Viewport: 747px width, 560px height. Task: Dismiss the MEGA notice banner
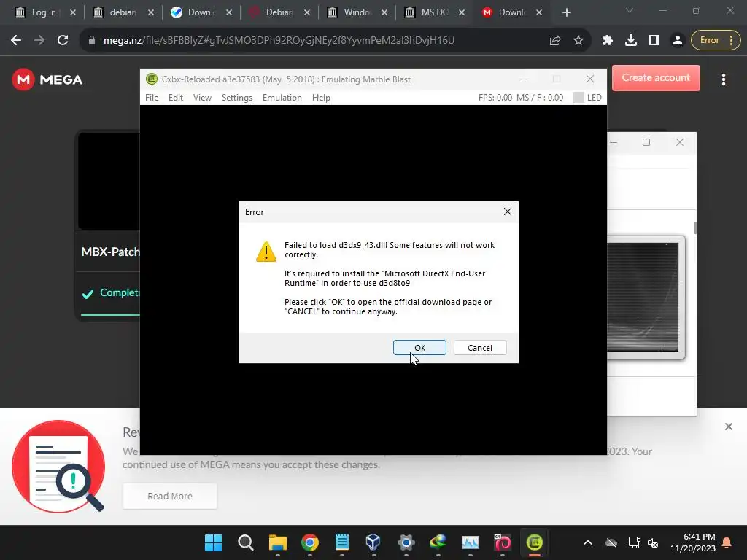point(728,427)
